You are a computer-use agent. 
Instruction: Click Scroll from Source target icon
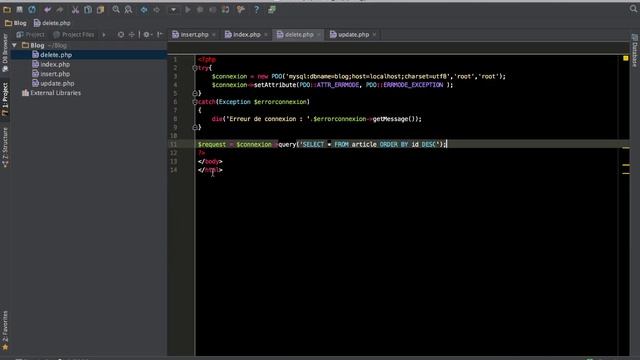(121, 35)
